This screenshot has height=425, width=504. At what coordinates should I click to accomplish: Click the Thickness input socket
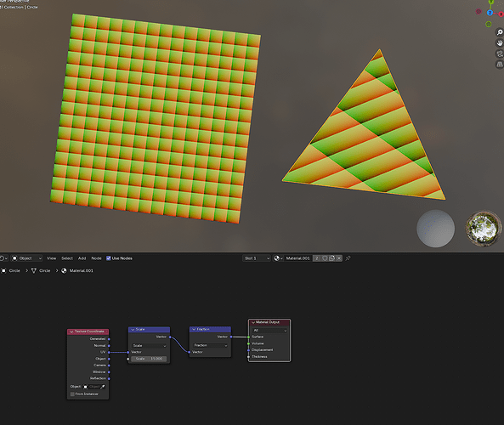click(249, 357)
